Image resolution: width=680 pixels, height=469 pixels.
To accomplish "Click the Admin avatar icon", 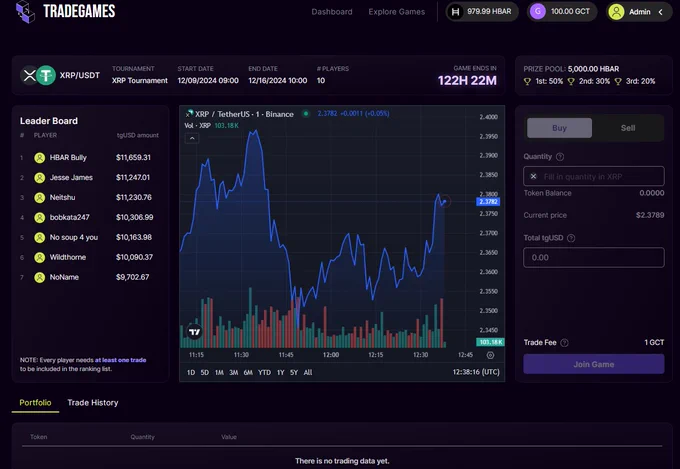I will coord(616,12).
